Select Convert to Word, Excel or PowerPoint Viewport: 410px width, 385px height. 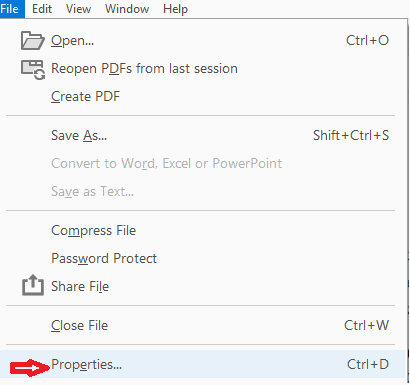[205, 163]
